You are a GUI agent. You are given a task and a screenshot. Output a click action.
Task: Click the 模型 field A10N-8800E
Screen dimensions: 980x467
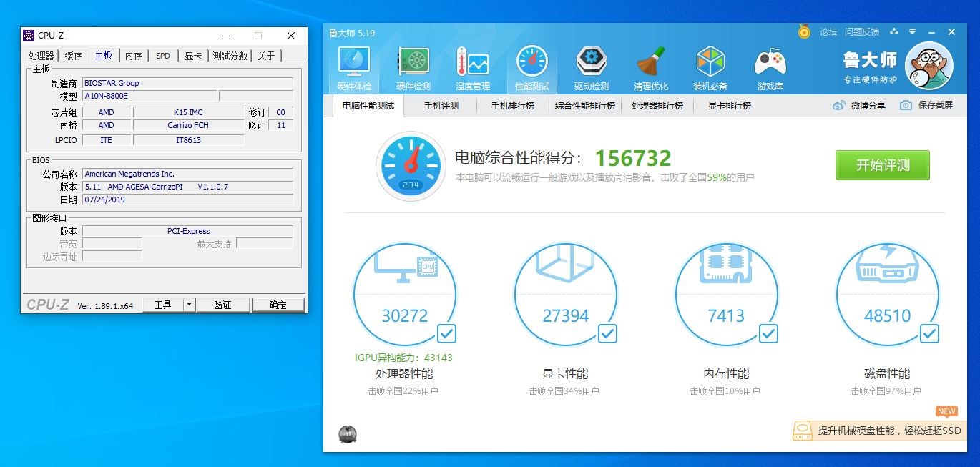click(x=149, y=96)
